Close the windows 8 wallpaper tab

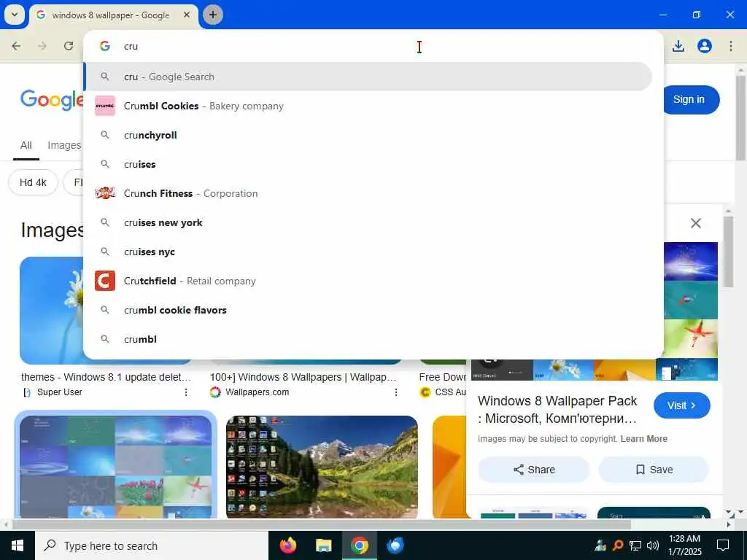coord(187,15)
